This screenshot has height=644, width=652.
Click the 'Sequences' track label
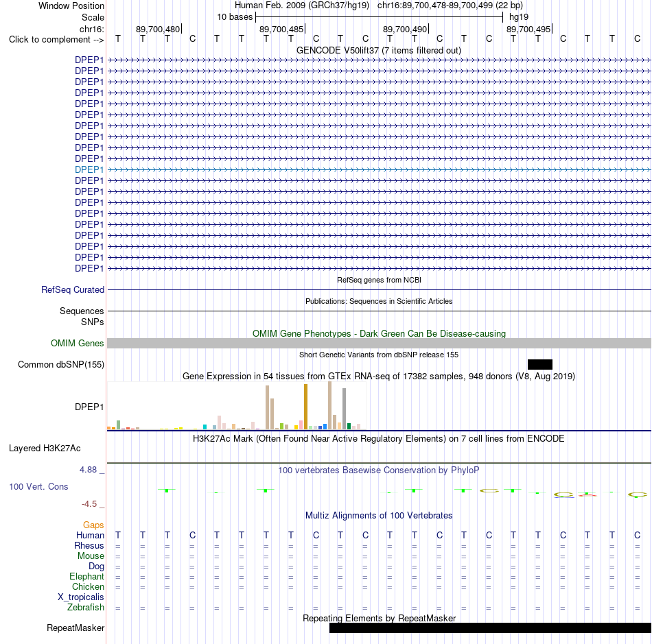coord(82,311)
